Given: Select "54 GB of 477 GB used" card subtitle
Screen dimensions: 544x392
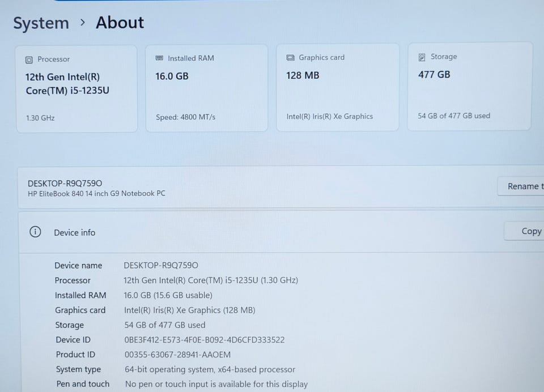Looking at the screenshot, I should [x=454, y=116].
